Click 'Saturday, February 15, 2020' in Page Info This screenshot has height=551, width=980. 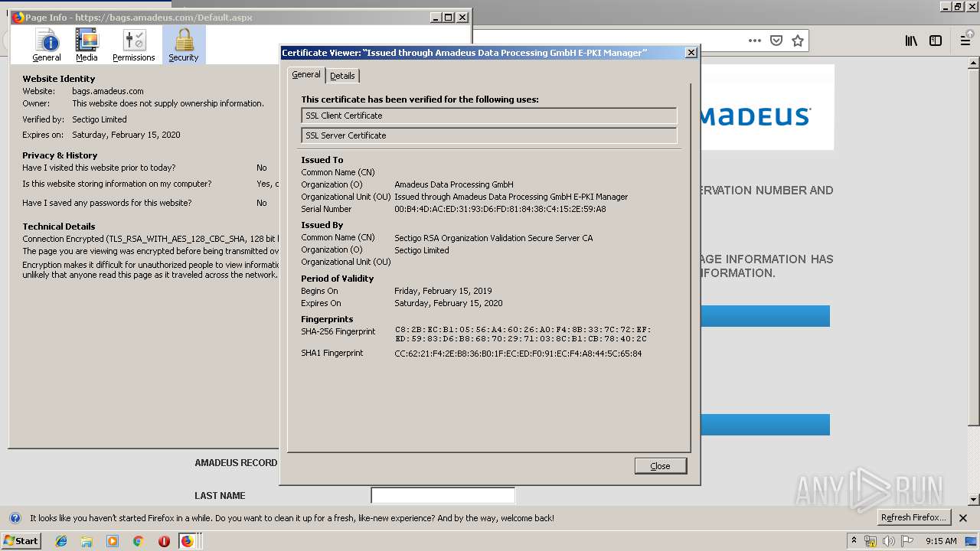point(126,135)
